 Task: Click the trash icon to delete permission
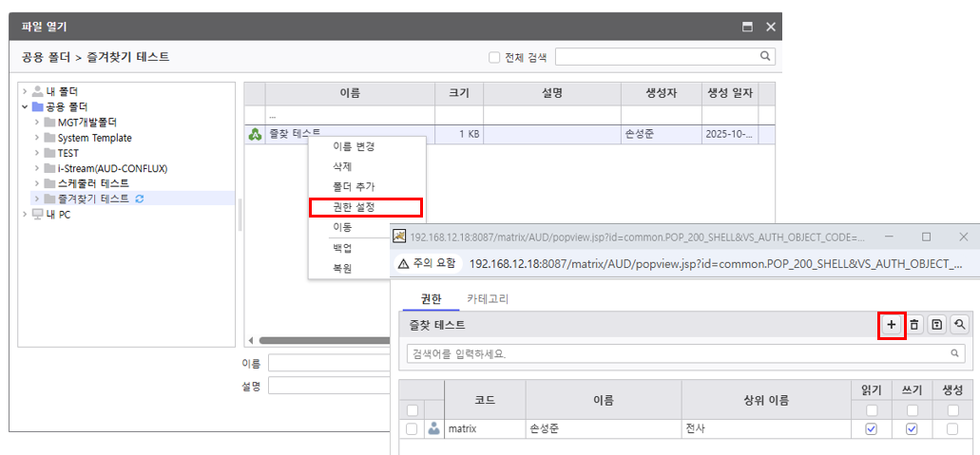914,325
